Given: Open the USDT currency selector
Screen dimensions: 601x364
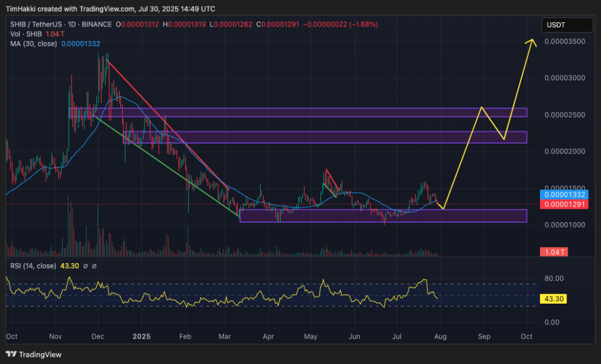Looking at the screenshot, I should (x=567, y=25).
